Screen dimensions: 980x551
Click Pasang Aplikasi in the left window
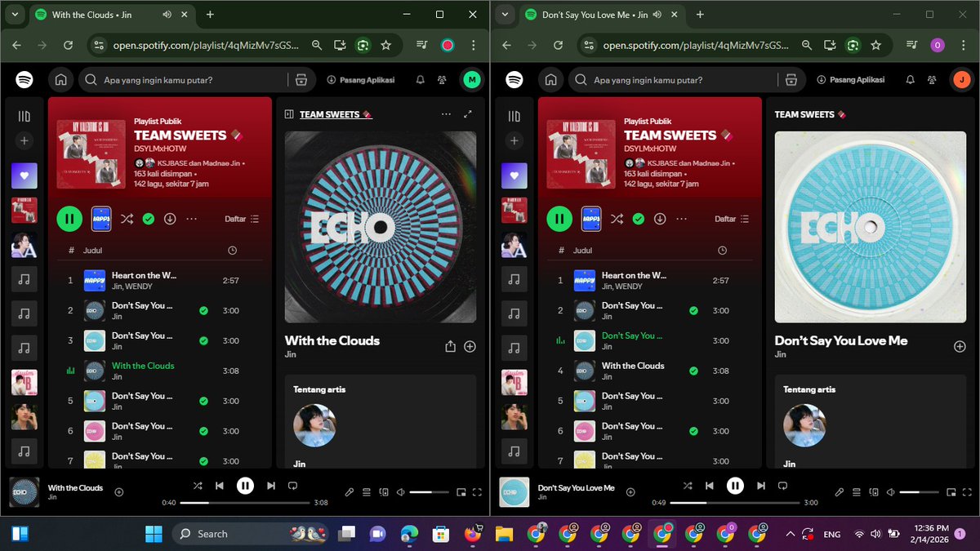(x=361, y=80)
